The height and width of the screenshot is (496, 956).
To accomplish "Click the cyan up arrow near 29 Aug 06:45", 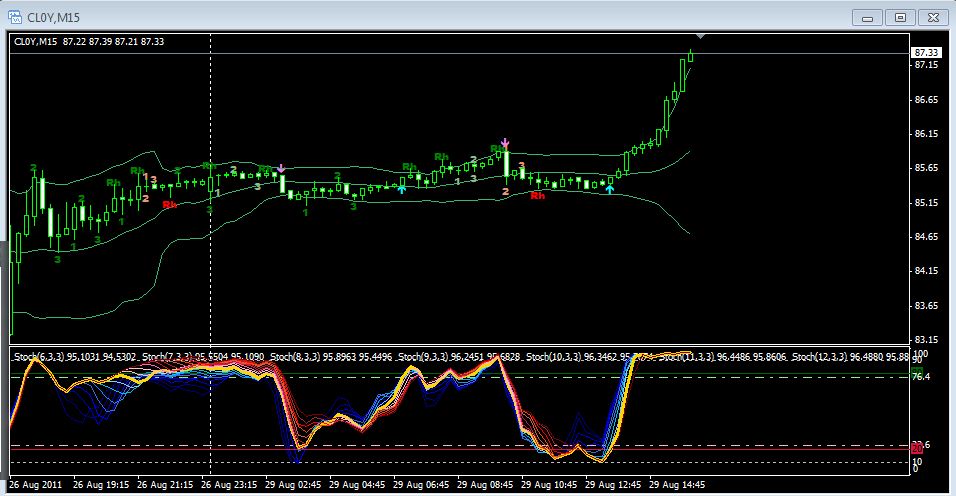I will pyautogui.click(x=401, y=190).
